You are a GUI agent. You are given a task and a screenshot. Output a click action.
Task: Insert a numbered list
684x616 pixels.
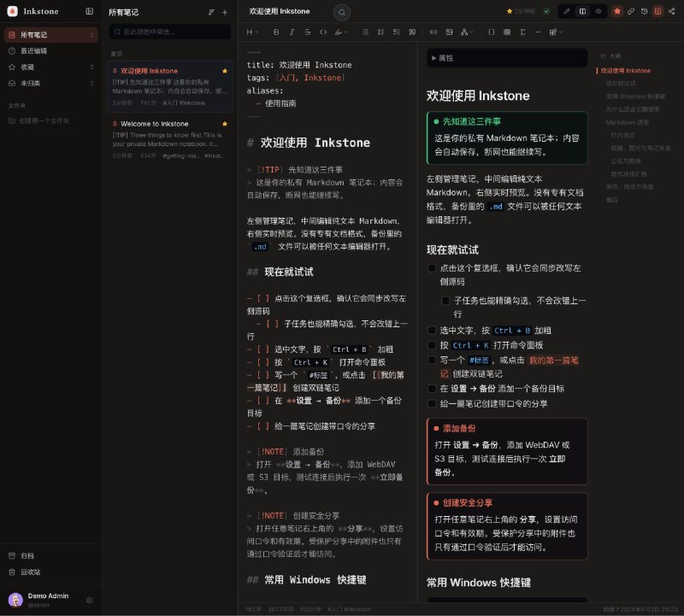(380, 32)
